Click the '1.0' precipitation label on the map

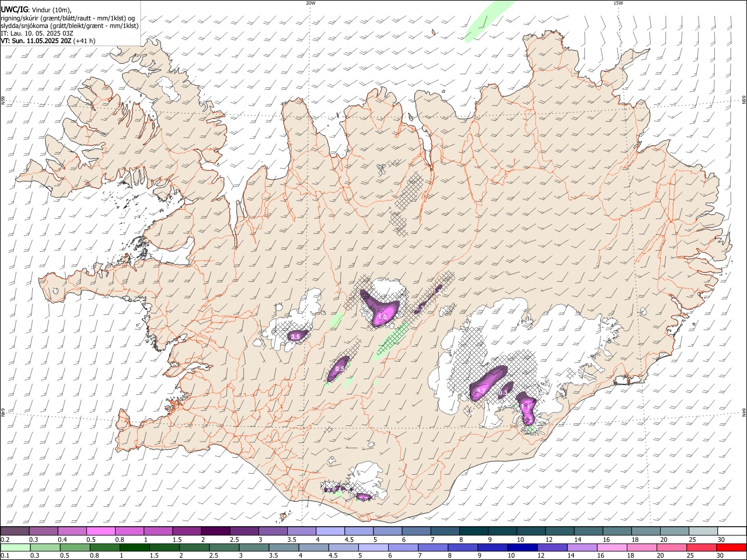pos(383,317)
